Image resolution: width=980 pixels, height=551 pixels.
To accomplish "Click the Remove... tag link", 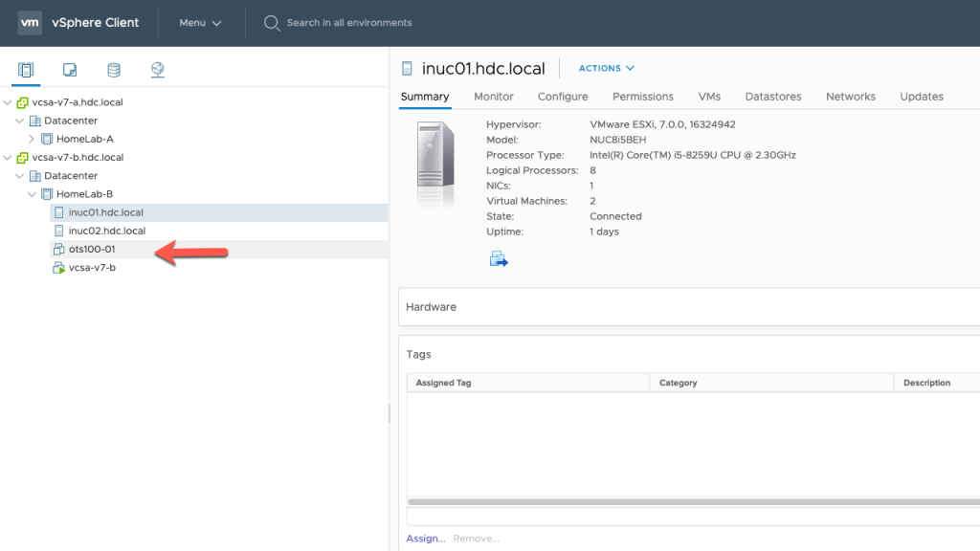I will [477, 539].
